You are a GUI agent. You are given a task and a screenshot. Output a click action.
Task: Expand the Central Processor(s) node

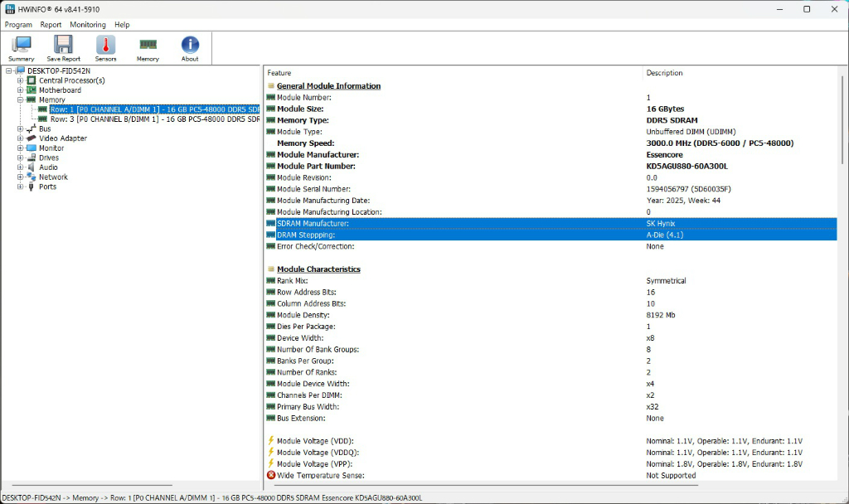click(x=20, y=80)
